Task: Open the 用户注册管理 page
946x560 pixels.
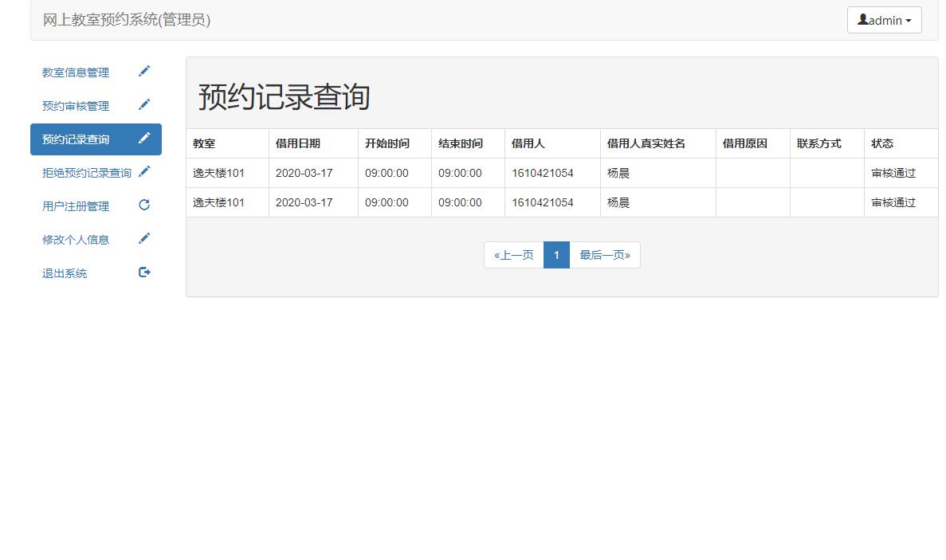Action: [75, 205]
